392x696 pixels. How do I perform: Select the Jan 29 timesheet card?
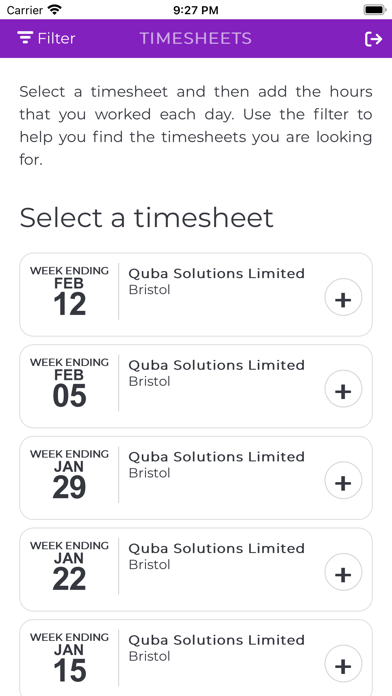[x=196, y=478]
